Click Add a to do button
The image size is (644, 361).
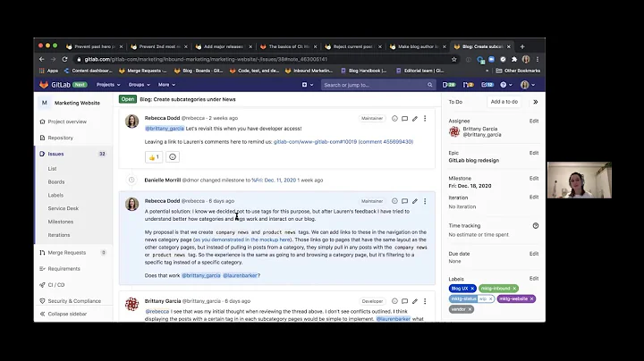504,102
